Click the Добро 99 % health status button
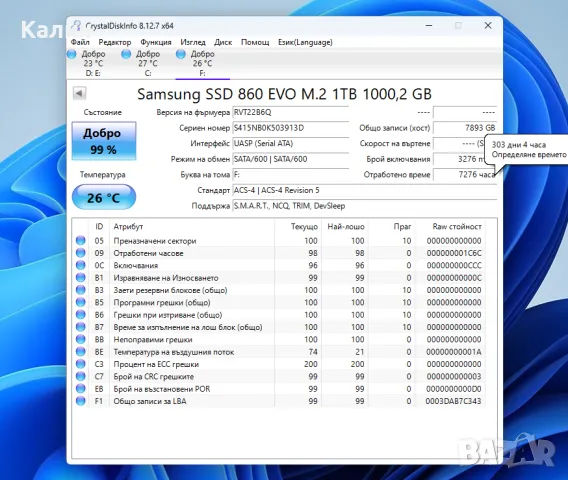The image size is (568, 480). [104, 141]
